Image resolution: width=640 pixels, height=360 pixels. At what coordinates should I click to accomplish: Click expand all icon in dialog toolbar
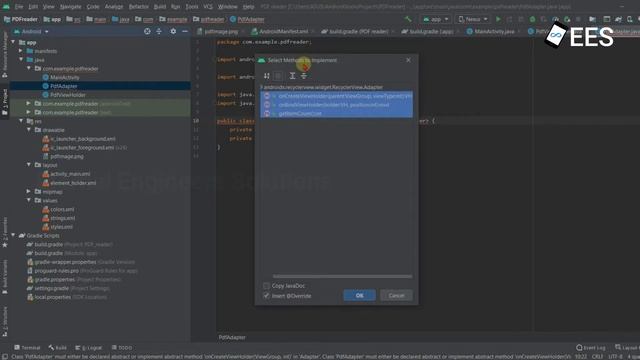pyautogui.click(x=292, y=76)
